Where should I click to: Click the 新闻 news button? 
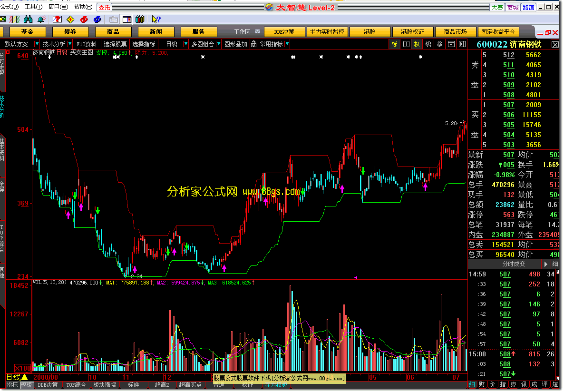[156, 32]
